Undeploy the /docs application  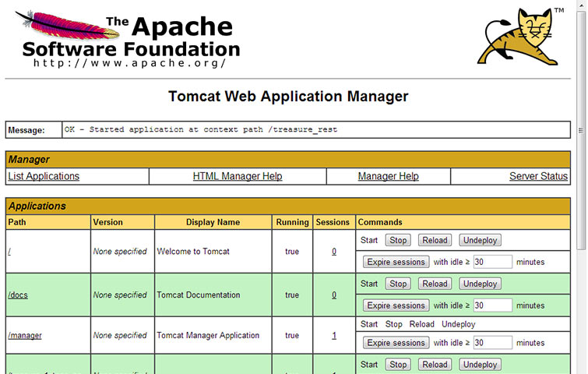pos(480,284)
